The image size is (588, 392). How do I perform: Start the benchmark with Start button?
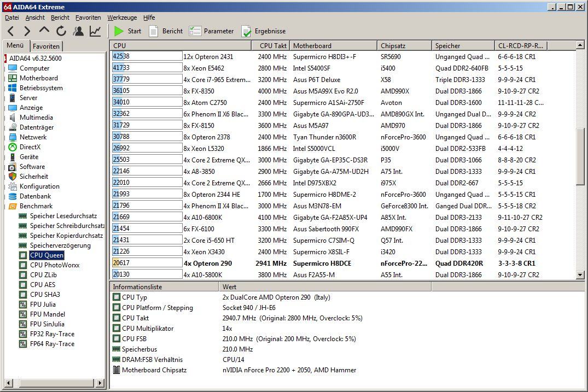coord(128,31)
